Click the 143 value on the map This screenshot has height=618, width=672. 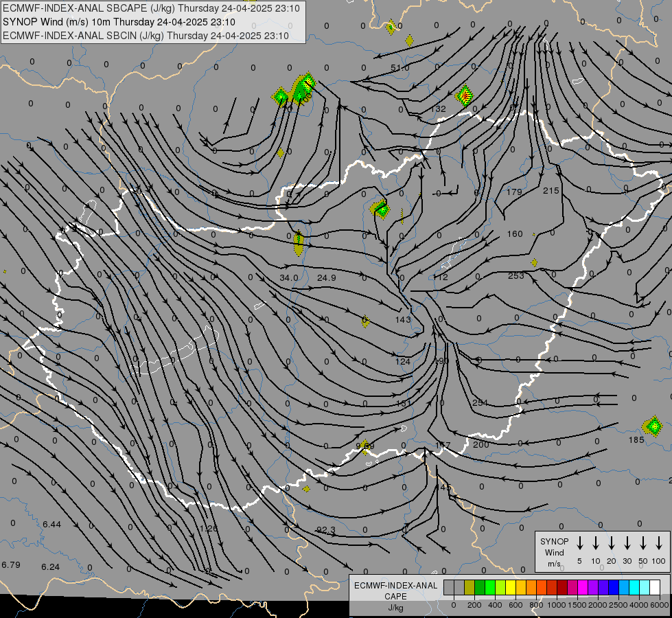click(403, 319)
